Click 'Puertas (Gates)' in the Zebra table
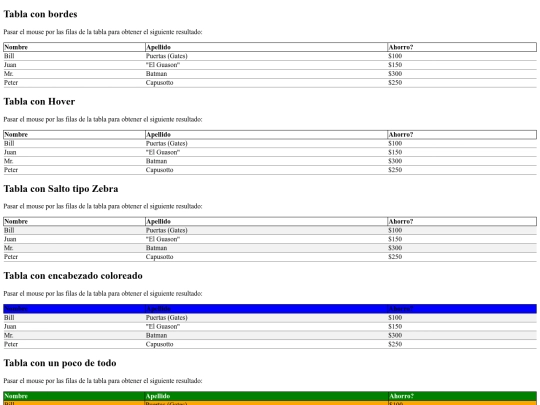The height and width of the screenshot is (405, 540). pyautogui.click(x=167, y=230)
